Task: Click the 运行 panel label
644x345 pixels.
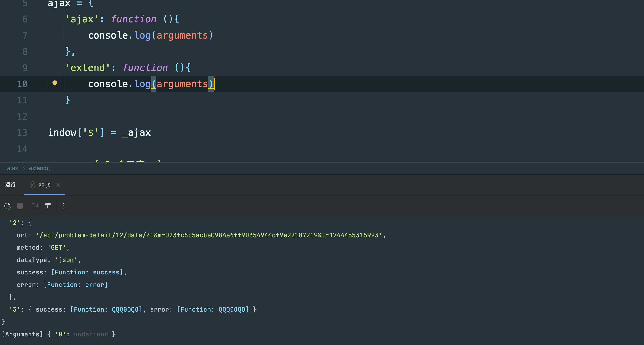Action: point(10,185)
